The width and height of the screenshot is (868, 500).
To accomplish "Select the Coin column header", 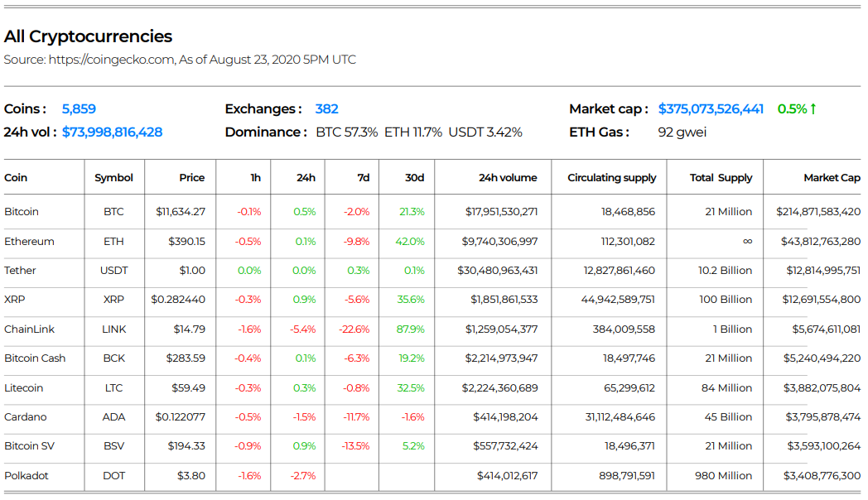I will pyautogui.click(x=16, y=177).
